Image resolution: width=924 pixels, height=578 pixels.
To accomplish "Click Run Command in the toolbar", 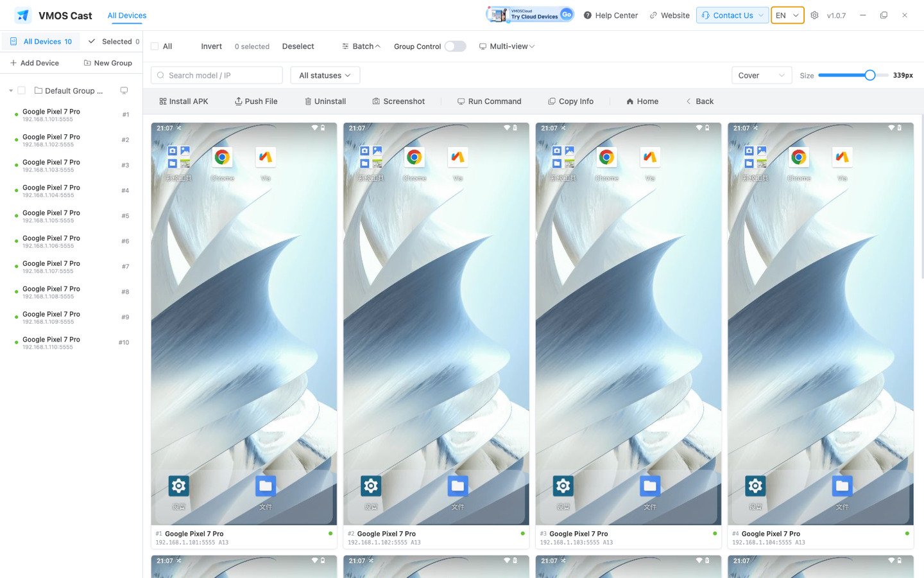I will [489, 101].
